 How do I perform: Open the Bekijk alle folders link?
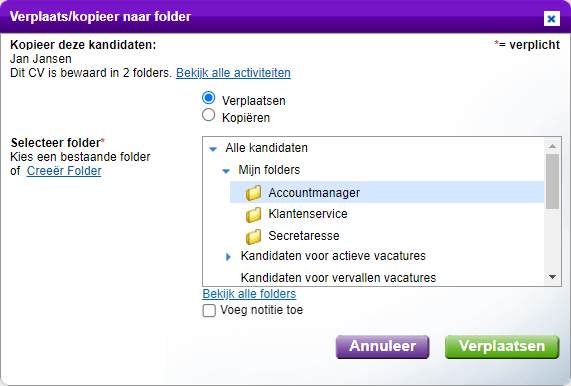249,294
